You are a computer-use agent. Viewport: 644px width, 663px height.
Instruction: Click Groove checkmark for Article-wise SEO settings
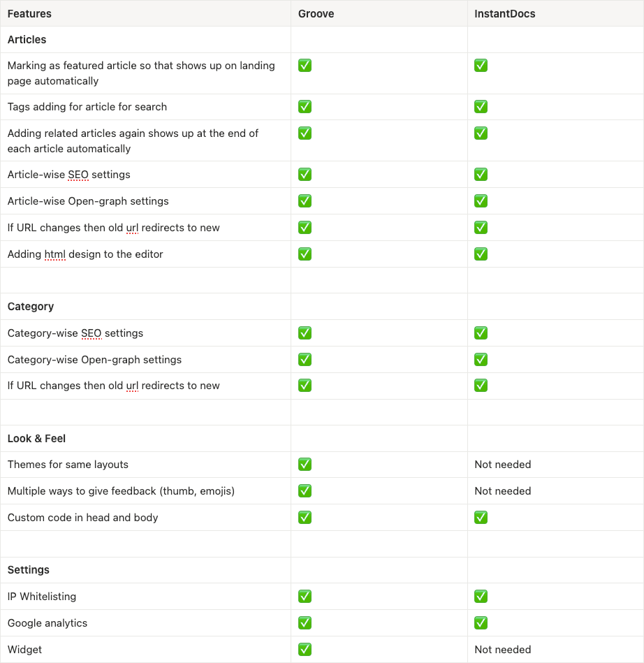[305, 175]
